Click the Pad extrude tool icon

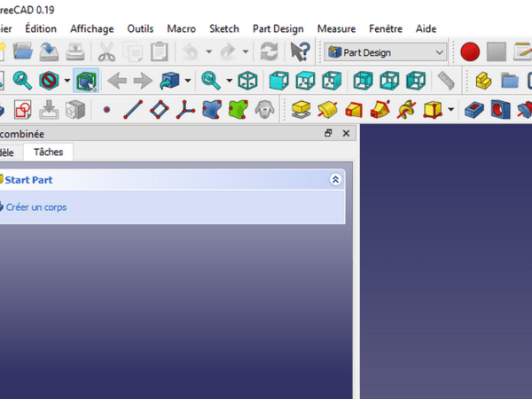301,111
